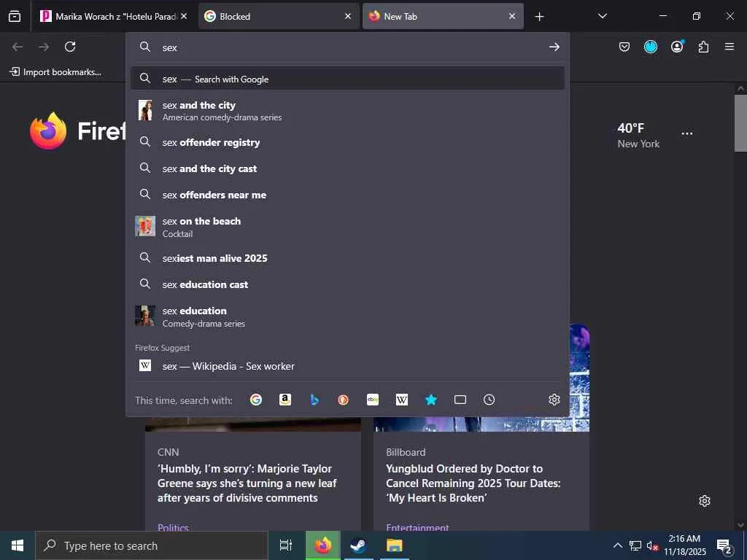Search with the Google engine icon

[256, 400]
